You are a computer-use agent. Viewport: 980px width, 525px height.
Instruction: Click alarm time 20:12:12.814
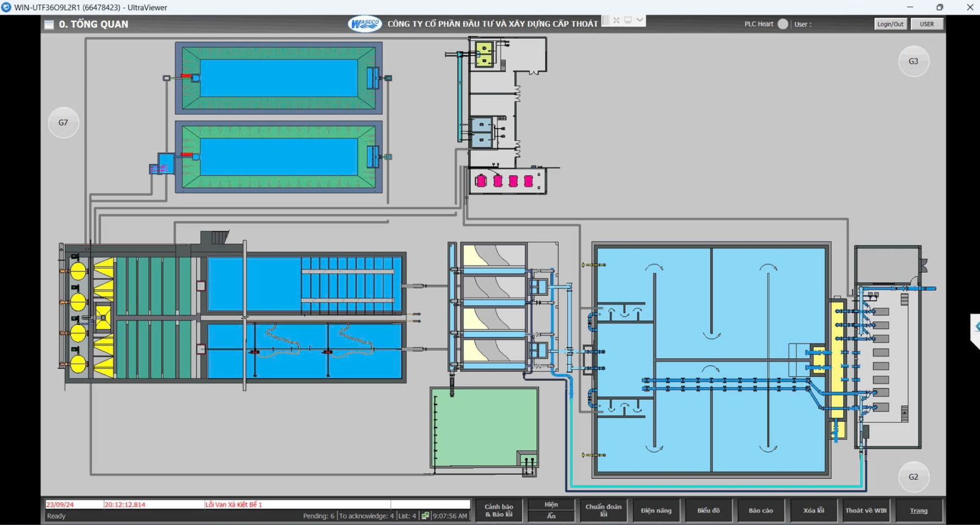125,504
